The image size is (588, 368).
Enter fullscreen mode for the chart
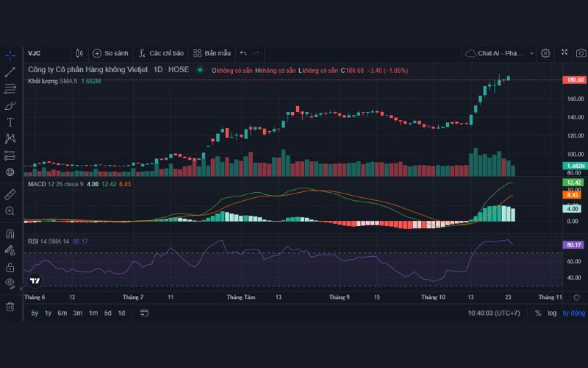pyautogui.click(x=564, y=53)
